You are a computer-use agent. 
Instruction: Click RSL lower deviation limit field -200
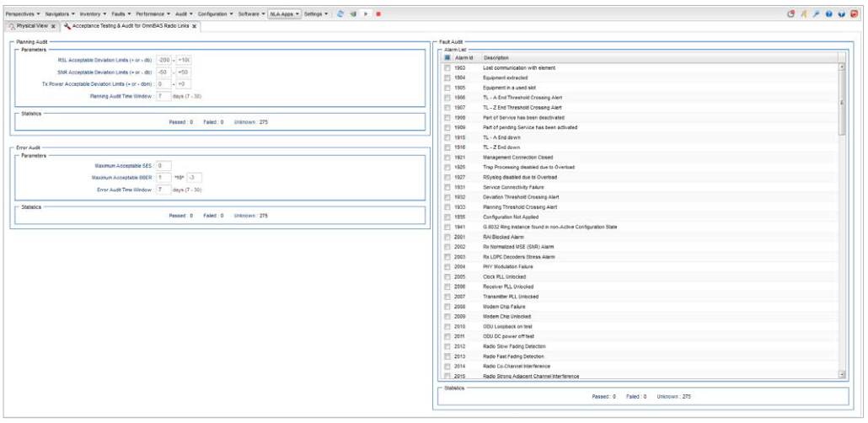click(x=163, y=60)
